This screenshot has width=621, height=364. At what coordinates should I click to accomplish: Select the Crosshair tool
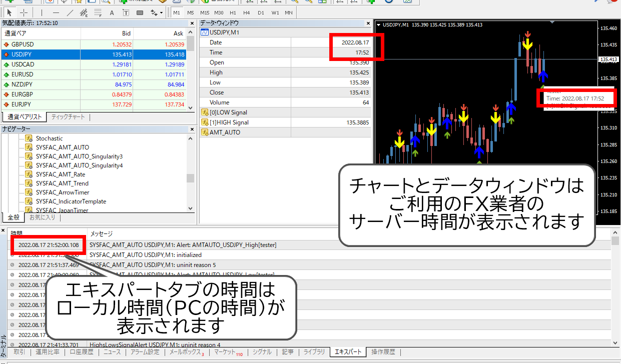point(24,12)
